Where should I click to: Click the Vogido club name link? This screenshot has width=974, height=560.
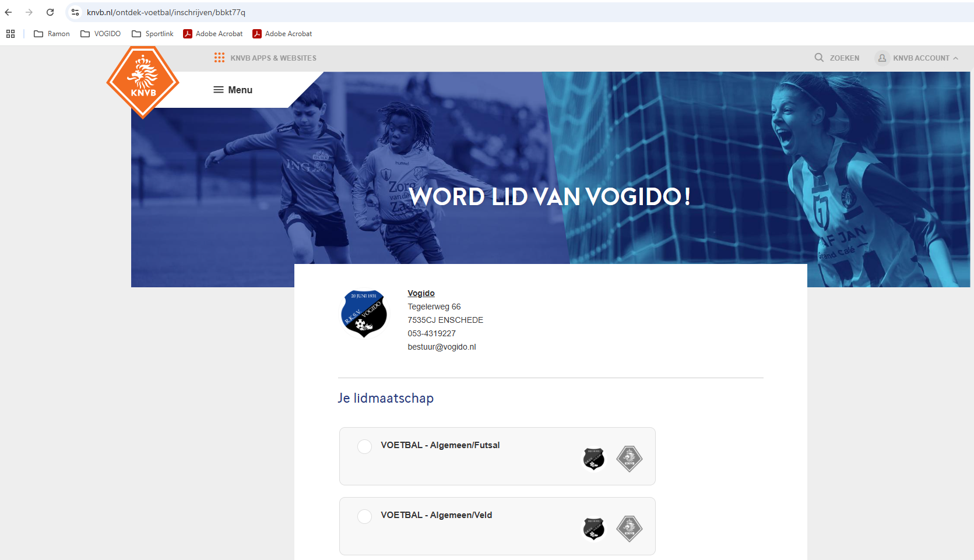(421, 293)
